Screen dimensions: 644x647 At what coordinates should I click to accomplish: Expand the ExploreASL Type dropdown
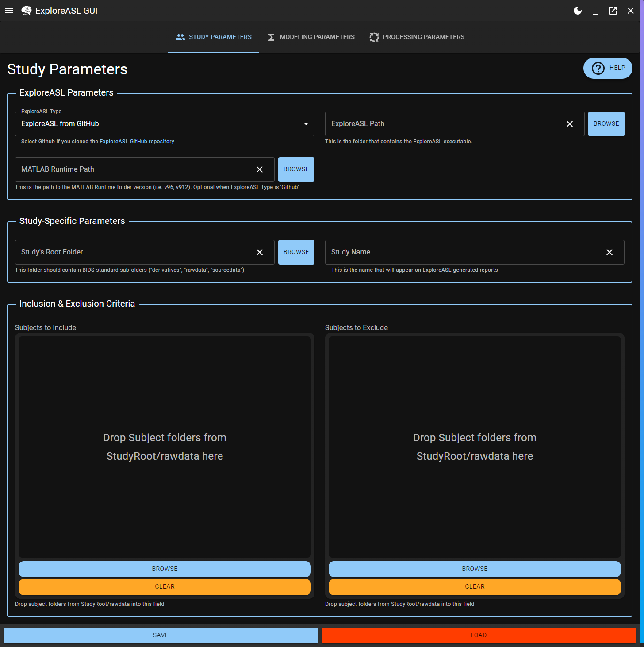pos(165,124)
